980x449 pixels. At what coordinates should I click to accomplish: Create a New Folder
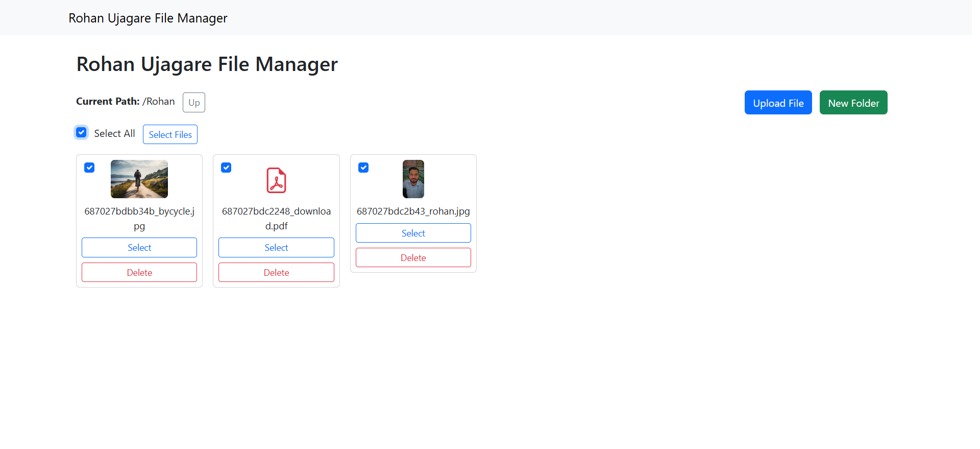853,103
